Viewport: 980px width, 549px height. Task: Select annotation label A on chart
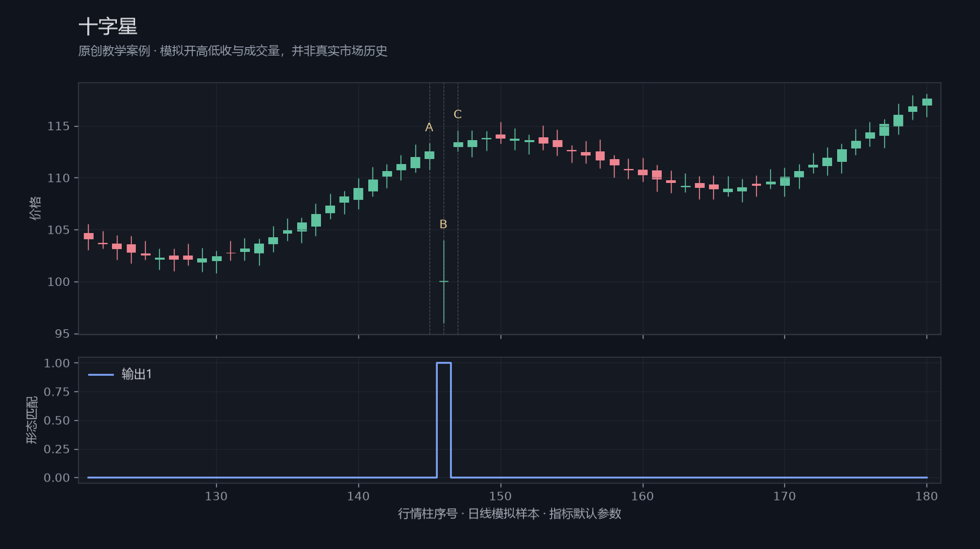point(429,127)
